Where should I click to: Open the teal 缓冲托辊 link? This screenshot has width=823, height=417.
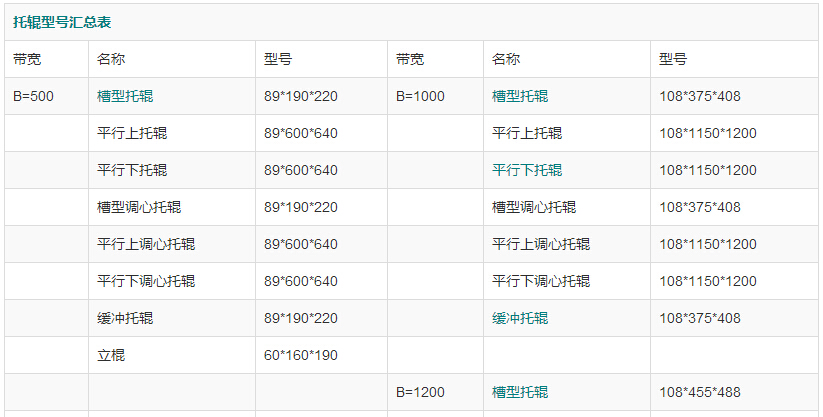click(x=520, y=318)
